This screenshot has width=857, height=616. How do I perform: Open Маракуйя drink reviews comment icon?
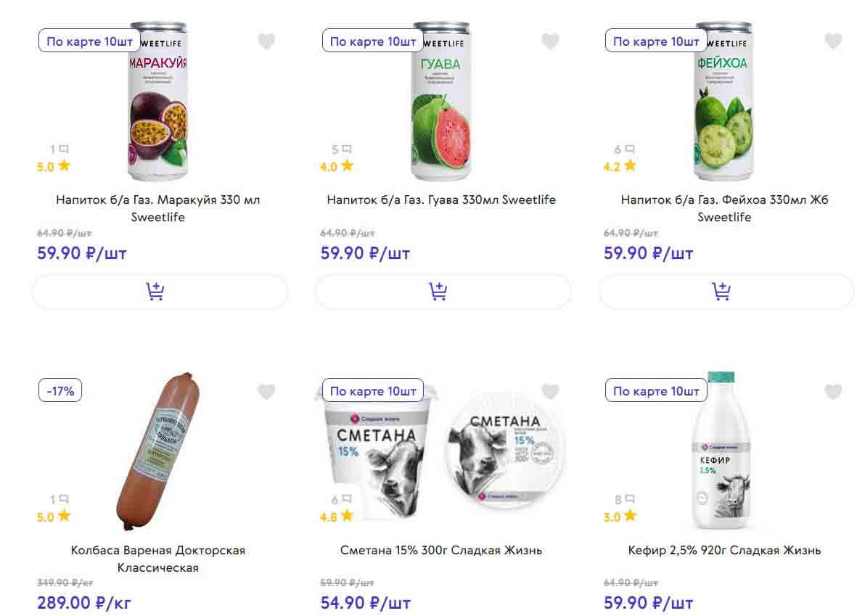pyautogui.click(x=63, y=149)
